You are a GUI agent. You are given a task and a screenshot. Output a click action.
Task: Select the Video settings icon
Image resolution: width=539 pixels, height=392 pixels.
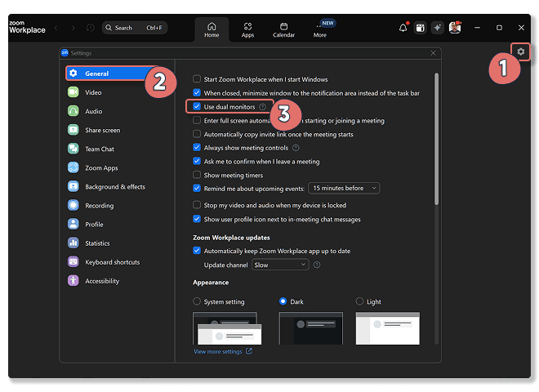73,92
